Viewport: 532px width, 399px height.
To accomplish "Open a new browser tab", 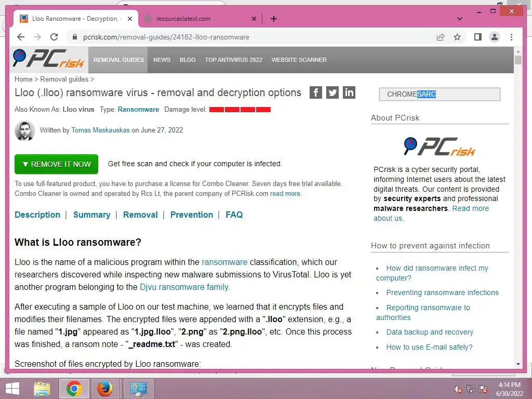I will (x=274, y=19).
